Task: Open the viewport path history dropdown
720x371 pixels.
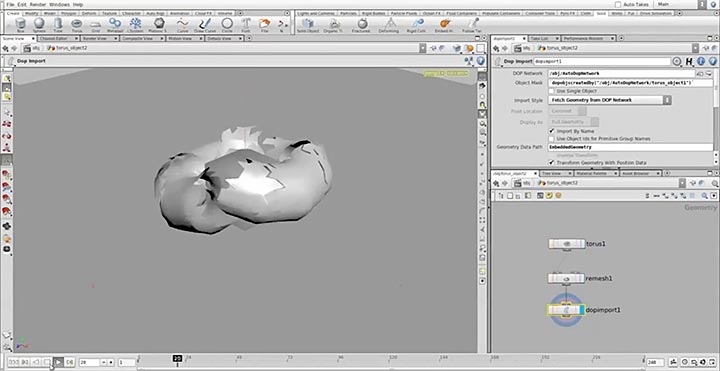Action: click(x=422, y=48)
